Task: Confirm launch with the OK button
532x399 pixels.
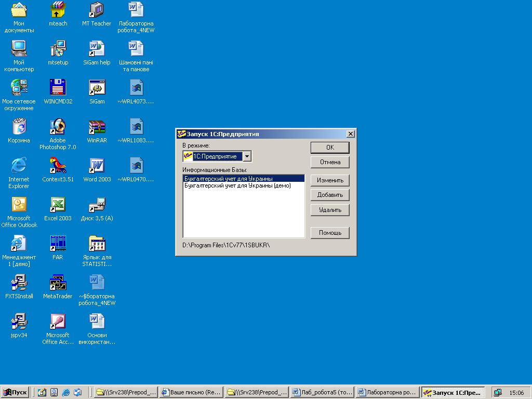Action: click(x=330, y=148)
